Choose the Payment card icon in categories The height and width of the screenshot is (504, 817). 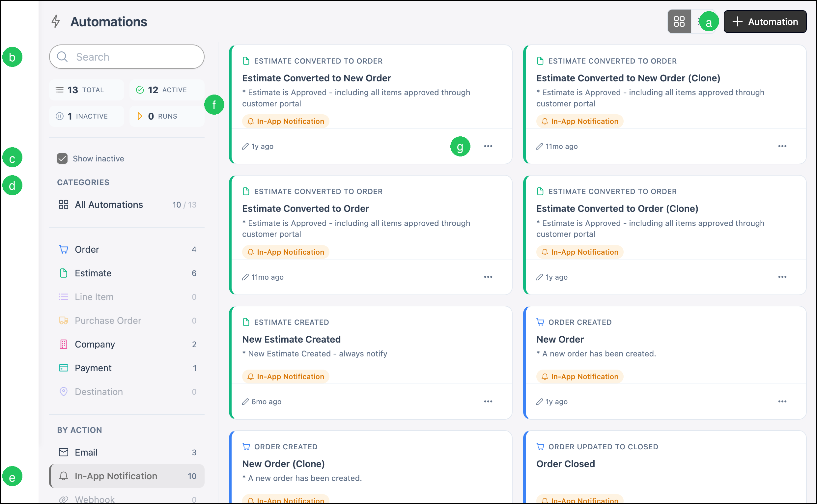click(63, 368)
